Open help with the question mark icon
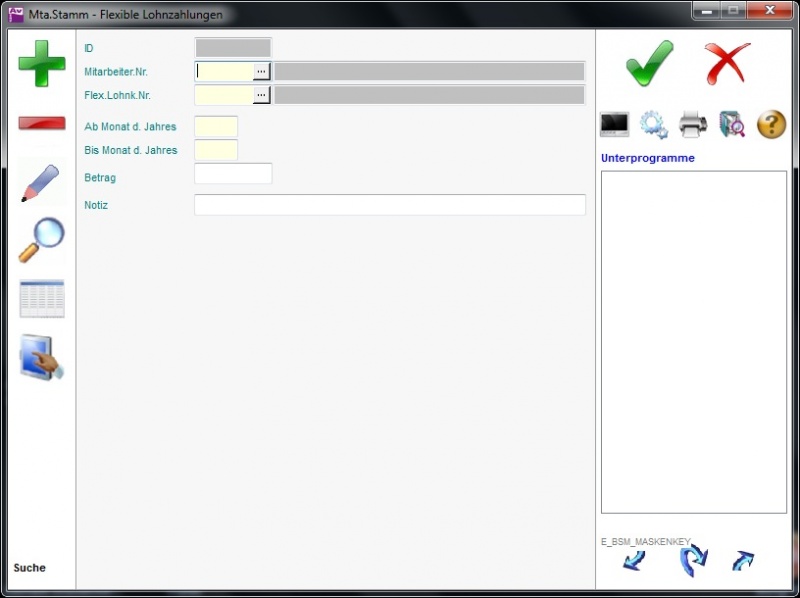Viewport: 800px width, 598px height. click(771, 124)
